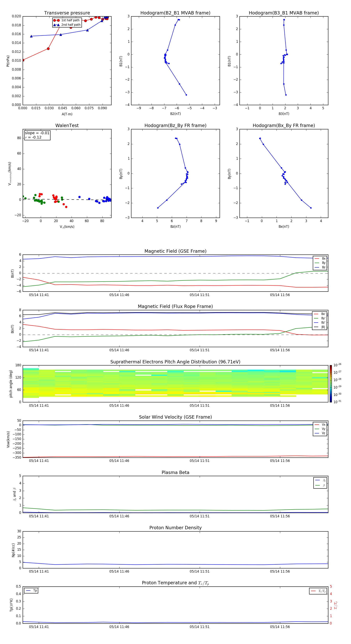Click the Suprathermal Electrons Pitch Angle title
Screen dimensions: 351x644
175,362
